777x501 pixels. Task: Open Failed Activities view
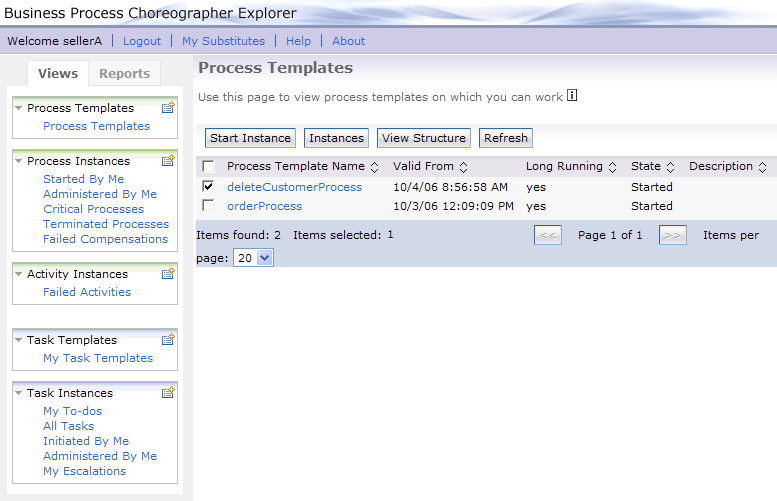click(87, 292)
